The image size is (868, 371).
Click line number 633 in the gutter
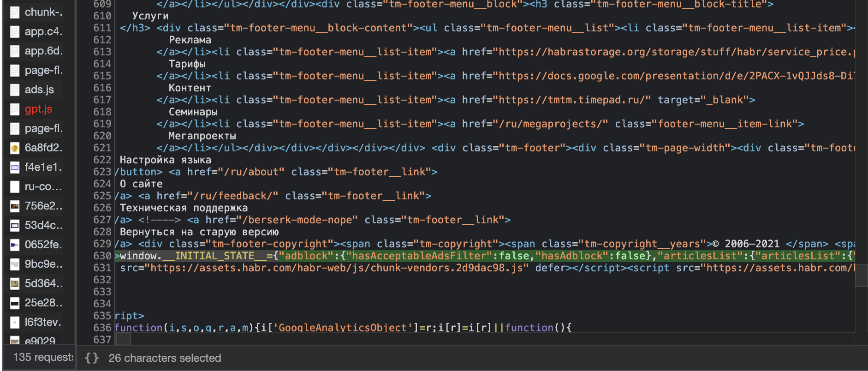click(x=102, y=292)
